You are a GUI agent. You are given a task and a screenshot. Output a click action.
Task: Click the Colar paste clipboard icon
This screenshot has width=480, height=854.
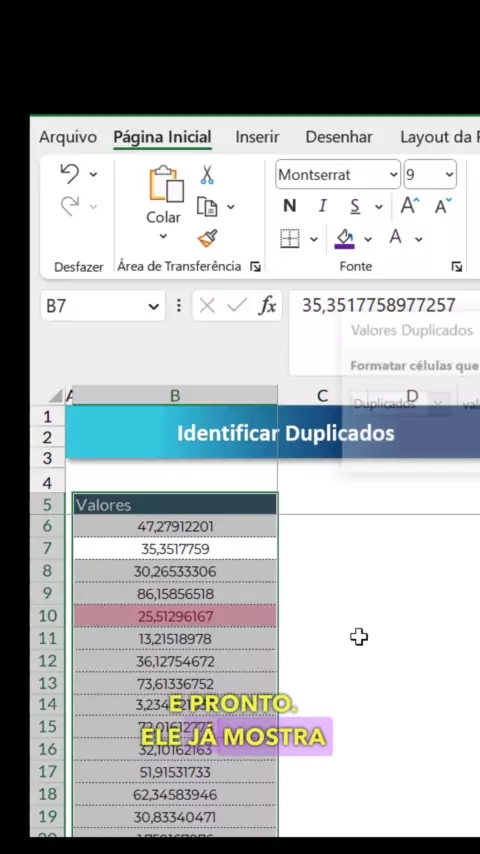click(x=166, y=184)
